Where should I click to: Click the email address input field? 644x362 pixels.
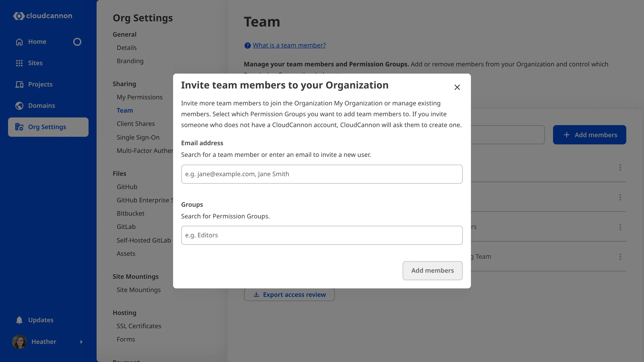tap(322, 174)
